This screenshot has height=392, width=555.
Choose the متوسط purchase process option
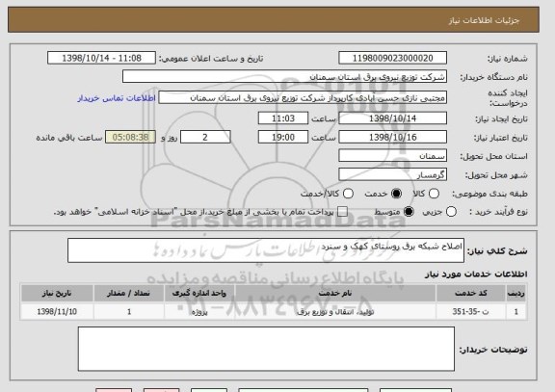point(409,212)
